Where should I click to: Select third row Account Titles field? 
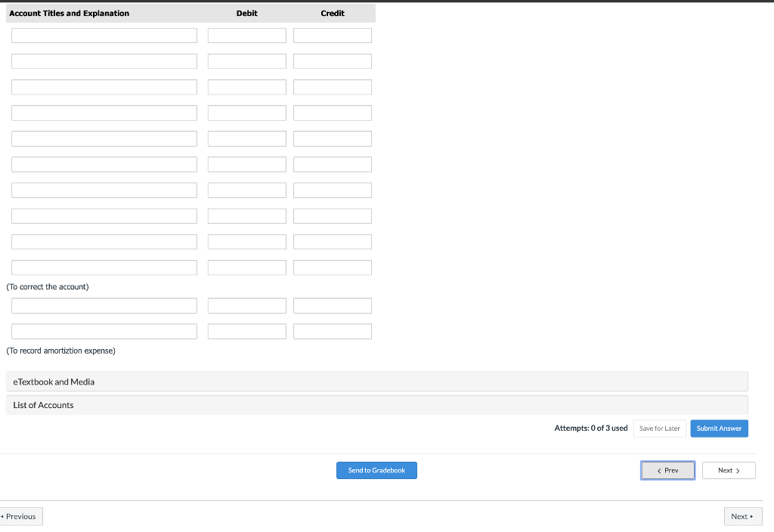tap(104, 87)
